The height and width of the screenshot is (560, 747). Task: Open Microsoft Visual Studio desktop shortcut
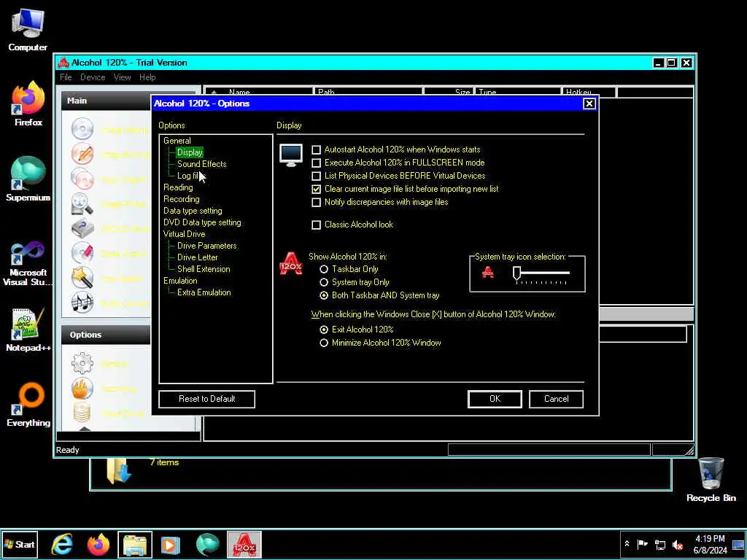[28, 264]
